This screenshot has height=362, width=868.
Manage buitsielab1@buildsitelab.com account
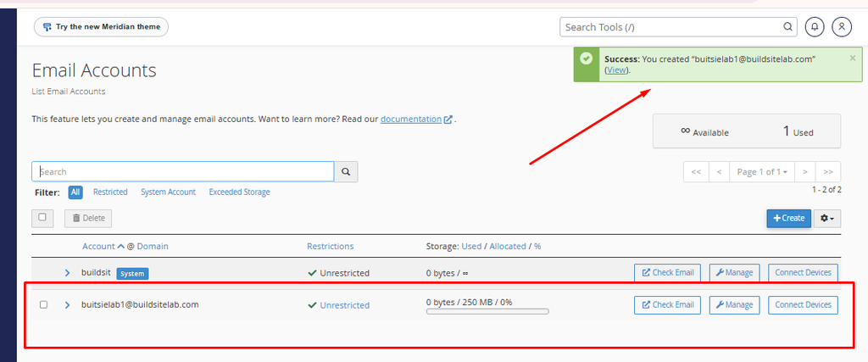[x=734, y=304]
